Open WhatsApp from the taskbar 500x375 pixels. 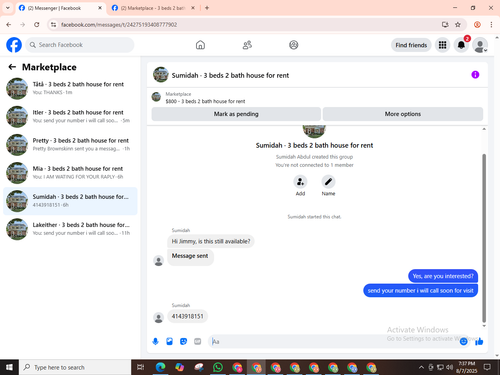tap(218, 367)
